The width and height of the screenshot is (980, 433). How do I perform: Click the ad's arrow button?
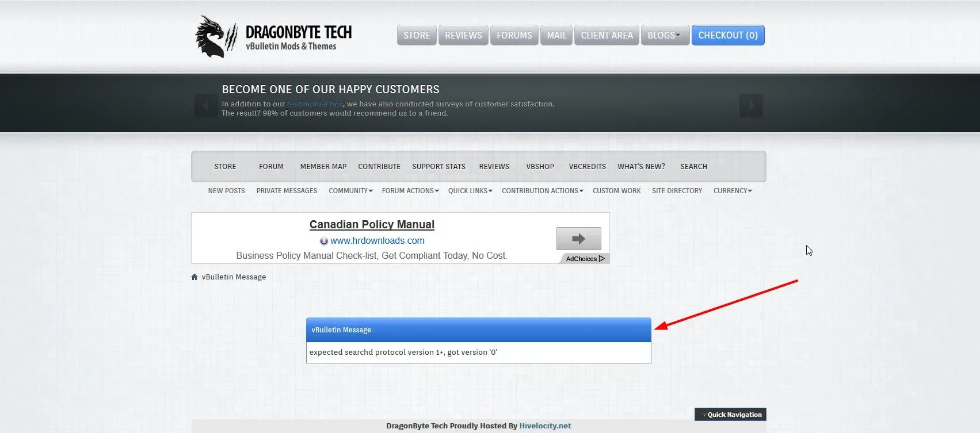pyautogui.click(x=578, y=239)
